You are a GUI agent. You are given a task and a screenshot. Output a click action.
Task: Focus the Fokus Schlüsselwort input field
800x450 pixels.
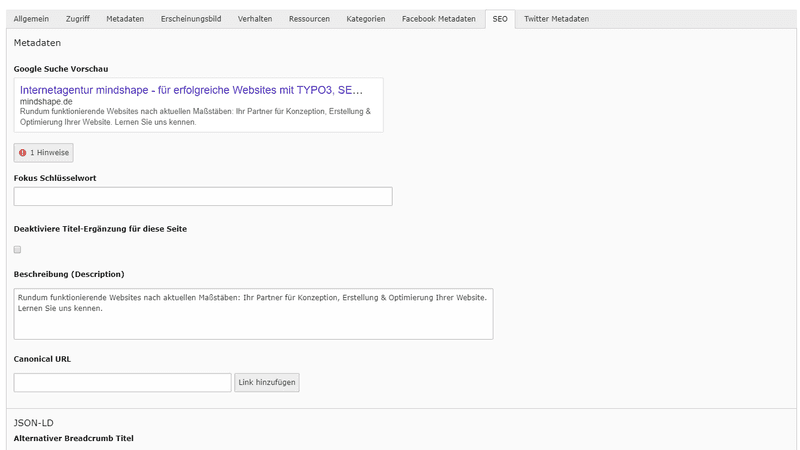pos(203,196)
